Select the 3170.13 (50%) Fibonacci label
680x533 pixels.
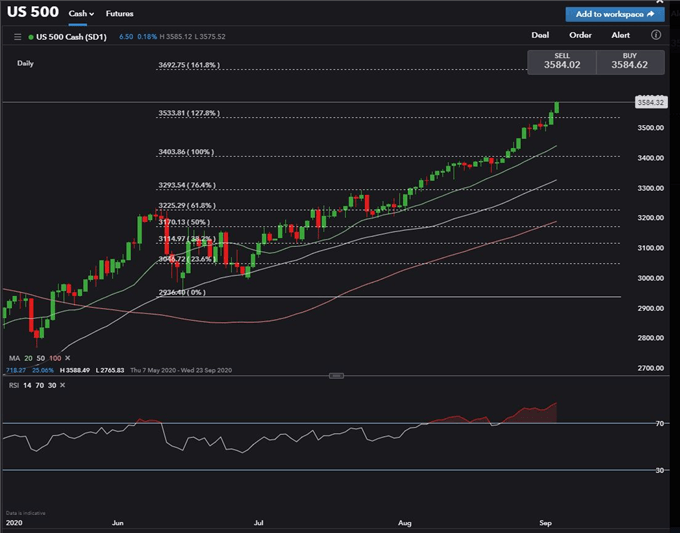click(x=184, y=222)
